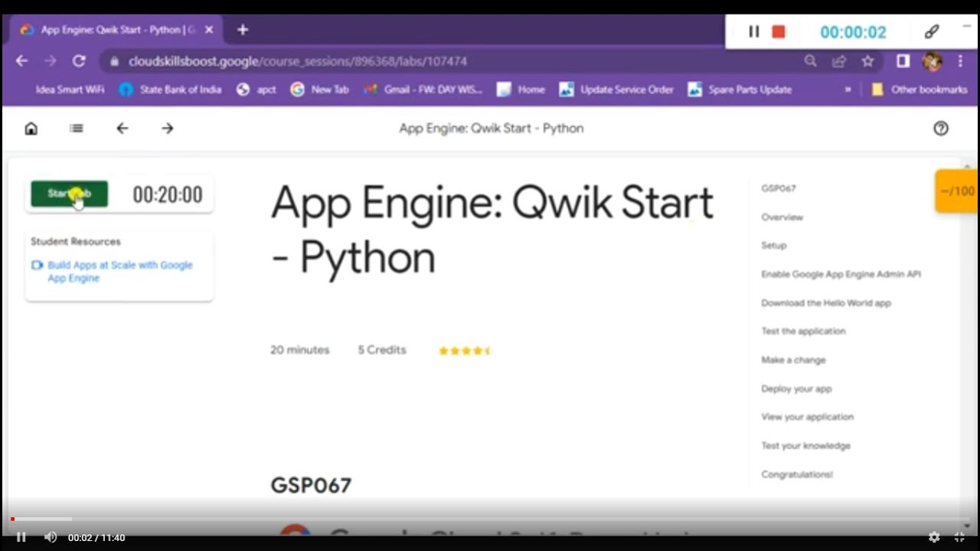
Task: Open Build Apps at Scale with Google App Engine link
Action: tap(119, 272)
